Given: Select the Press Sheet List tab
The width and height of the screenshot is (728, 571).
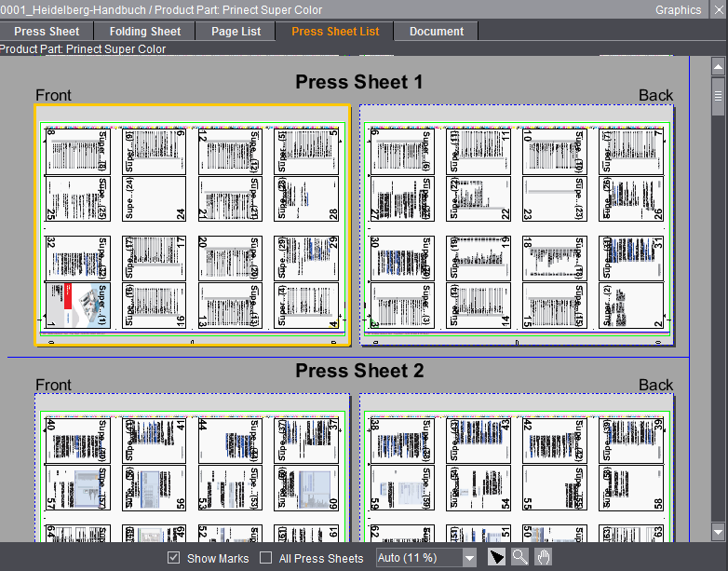Looking at the screenshot, I should tap(335, 31).
